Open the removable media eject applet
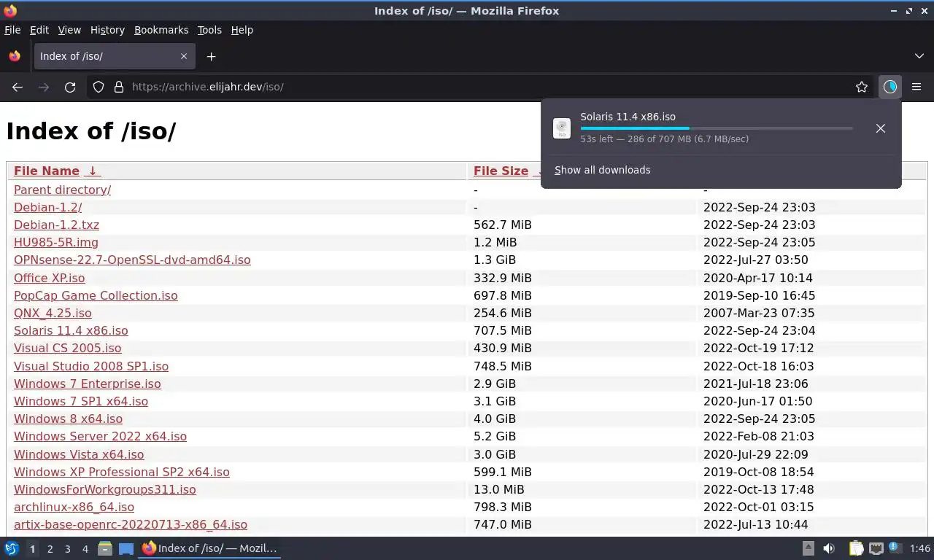The height and width of the screenshot is (560, 934). click(x=808, y=548)
